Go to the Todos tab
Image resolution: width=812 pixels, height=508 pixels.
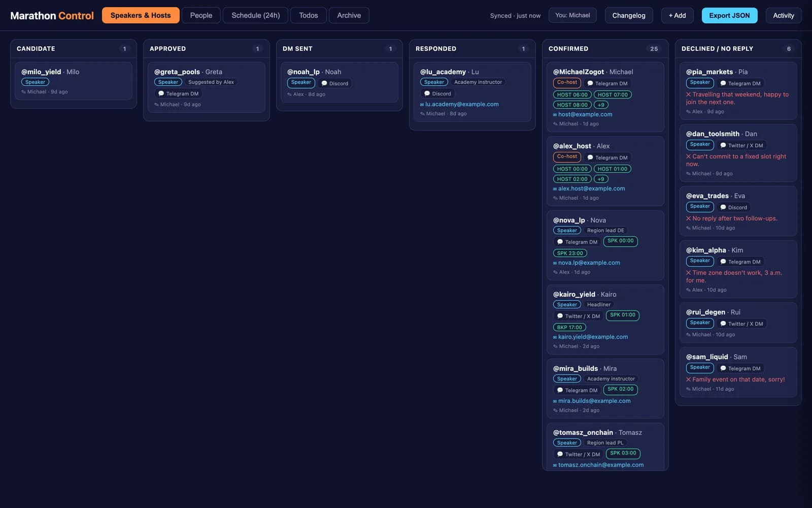point(309,15)
